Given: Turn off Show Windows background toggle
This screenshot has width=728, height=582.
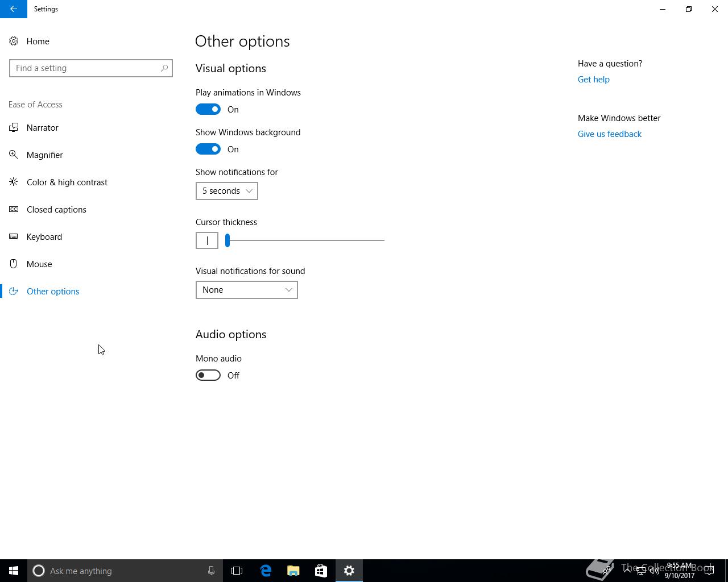Looking at the screenshot, I should coord(208,149).
